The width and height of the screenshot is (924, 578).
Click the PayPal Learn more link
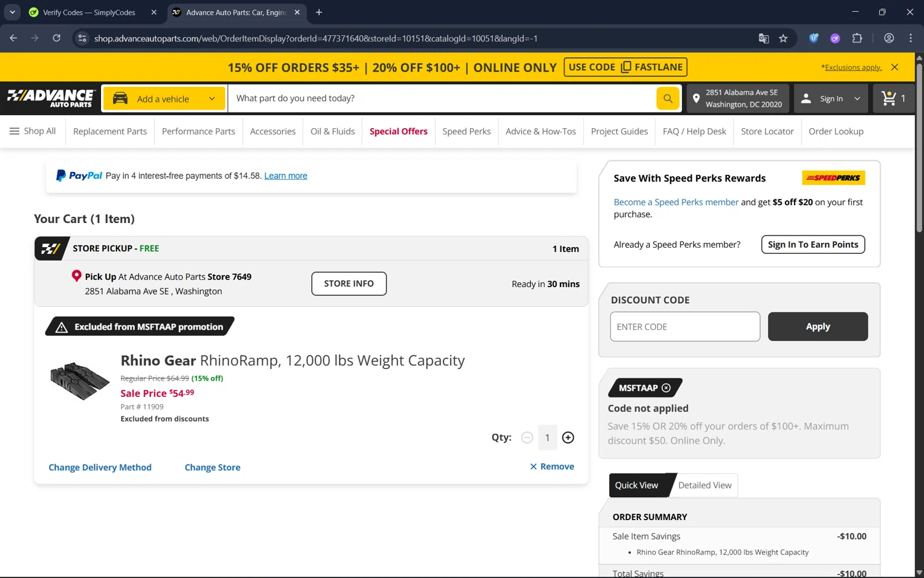coord(286,176)
